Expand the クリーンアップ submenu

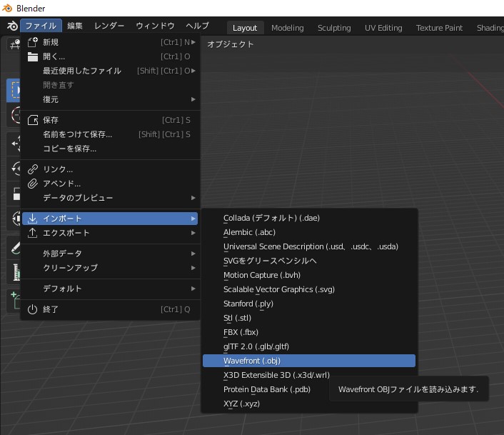110,268
